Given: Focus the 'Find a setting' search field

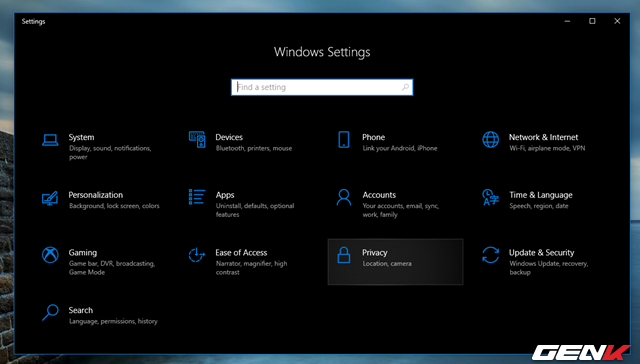Looking at the screenshot, I should [322, 87].
